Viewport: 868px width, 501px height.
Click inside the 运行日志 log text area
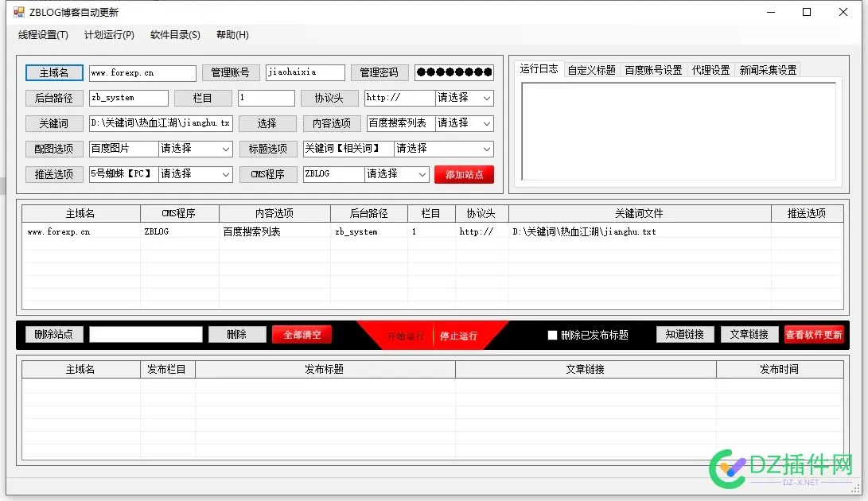pyautogui.click(x=679, y=131)
